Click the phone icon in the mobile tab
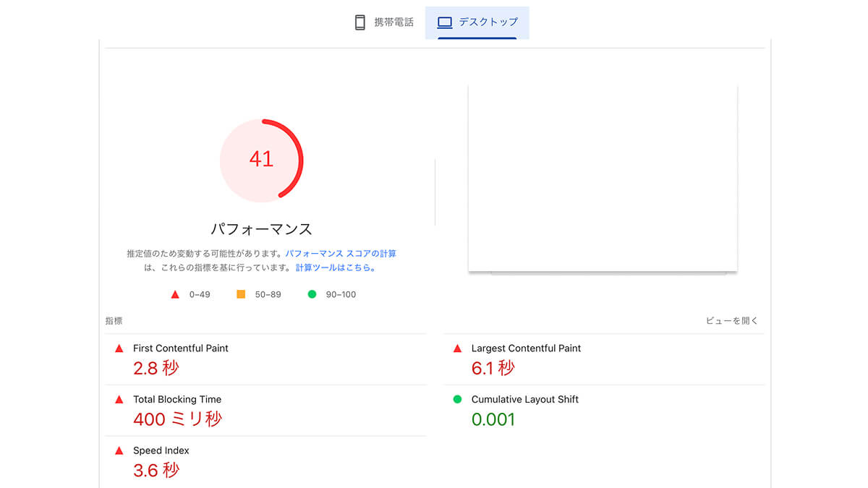This screenshot has height=488, width=868. tap(360, 22)
